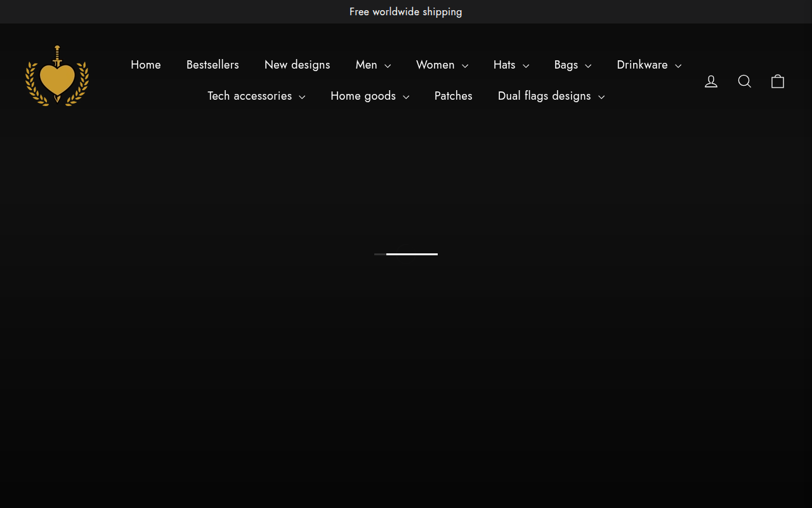Click the golden heart and sword logo
Image resolution: width=812 pixels, height=508 pixels.
(57, 76)
